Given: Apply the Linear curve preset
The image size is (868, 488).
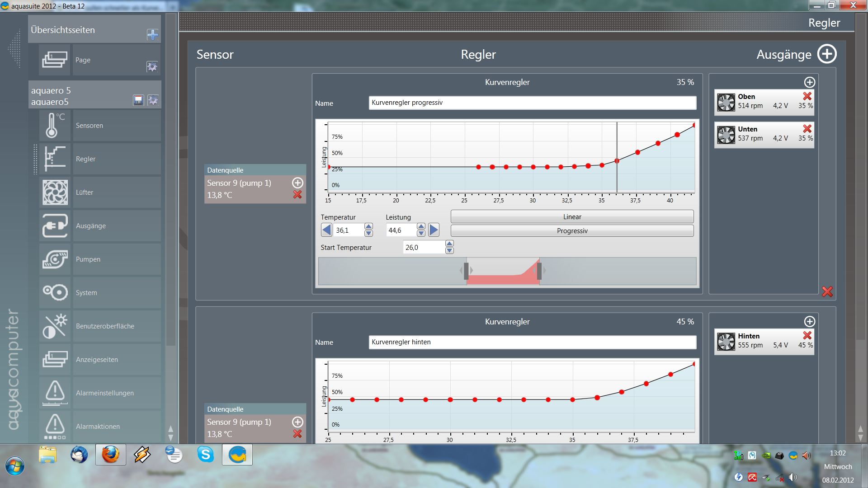Looking at the screenshot, I should (572, 217).
